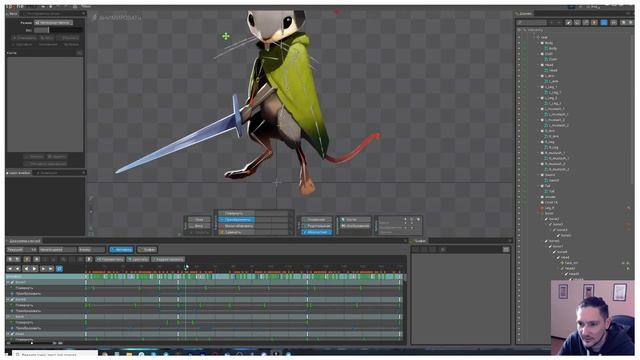Click the top viewport tool icon at left edge
Viewport: 640px width, 360px height.
pyautogui.click(x=91, y=198)
